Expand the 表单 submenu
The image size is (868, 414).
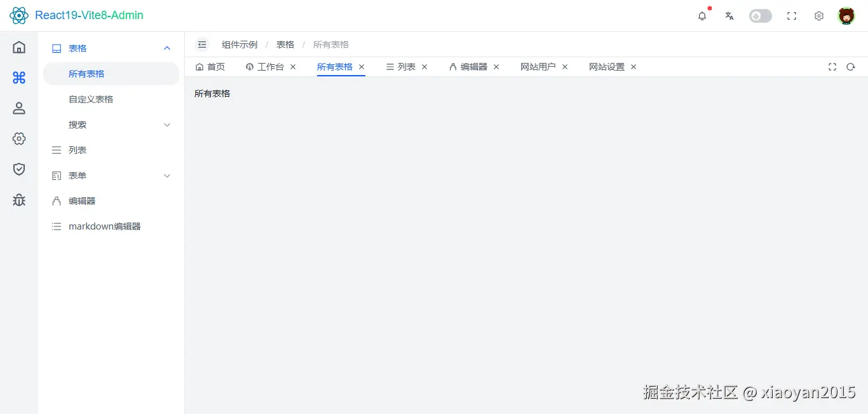[111, 176]
